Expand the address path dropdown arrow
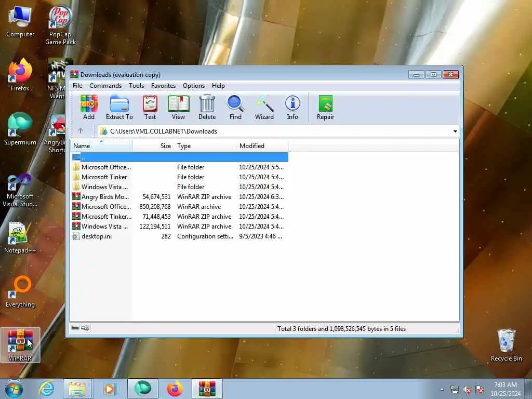Screen dimensions: 532x399 (455, 131)
